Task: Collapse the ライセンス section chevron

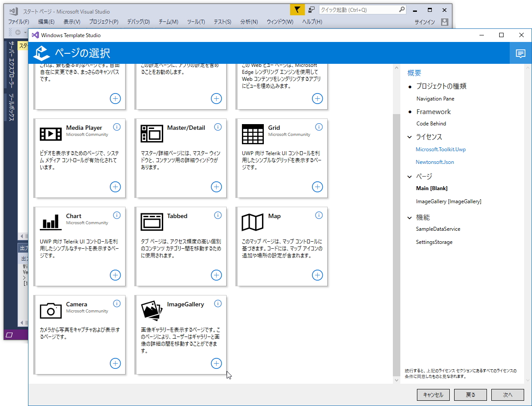Action: tap(409, 137)
